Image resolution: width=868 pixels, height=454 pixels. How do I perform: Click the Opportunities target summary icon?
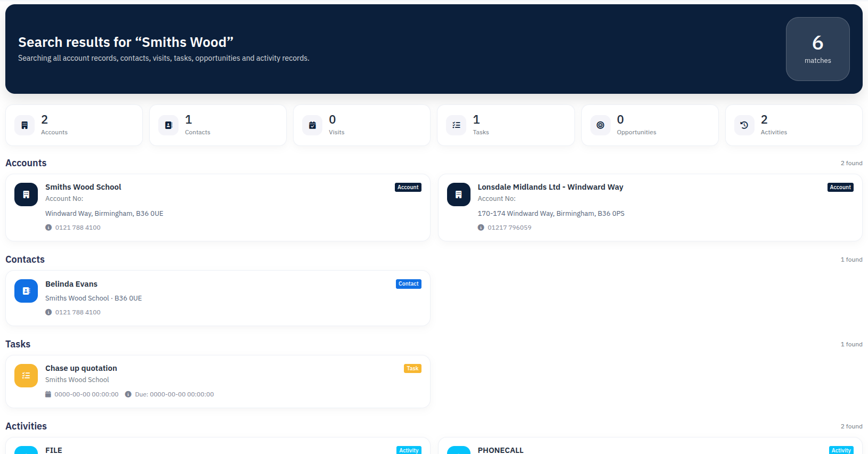click(601, 125)
